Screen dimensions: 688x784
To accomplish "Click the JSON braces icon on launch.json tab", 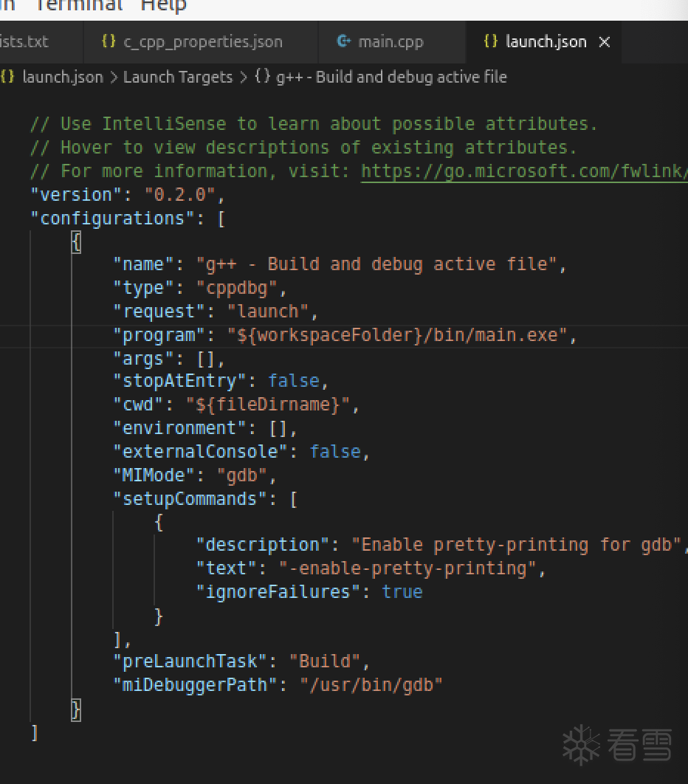I will coord(491,41).
